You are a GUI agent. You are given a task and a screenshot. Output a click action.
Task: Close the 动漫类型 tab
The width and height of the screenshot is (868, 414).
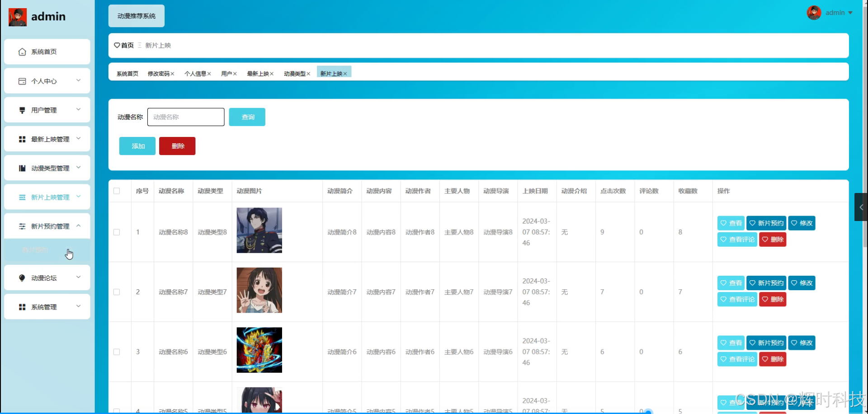[308, 74]
